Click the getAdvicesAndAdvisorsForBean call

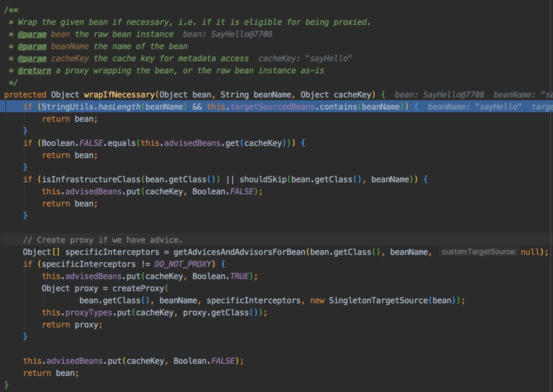pyautogui.click(x=239, y=252)
